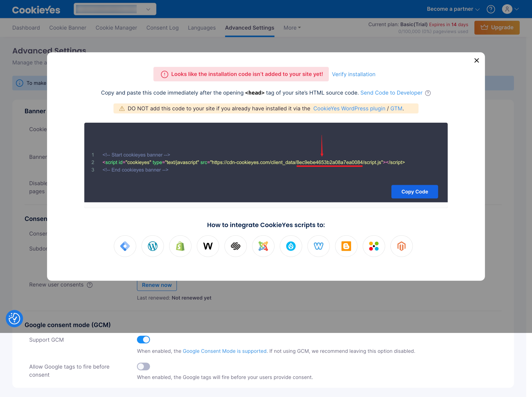Expand the Become a partner dropdown
The width and height of the screenshot is (532, 397).
point(453,9)
